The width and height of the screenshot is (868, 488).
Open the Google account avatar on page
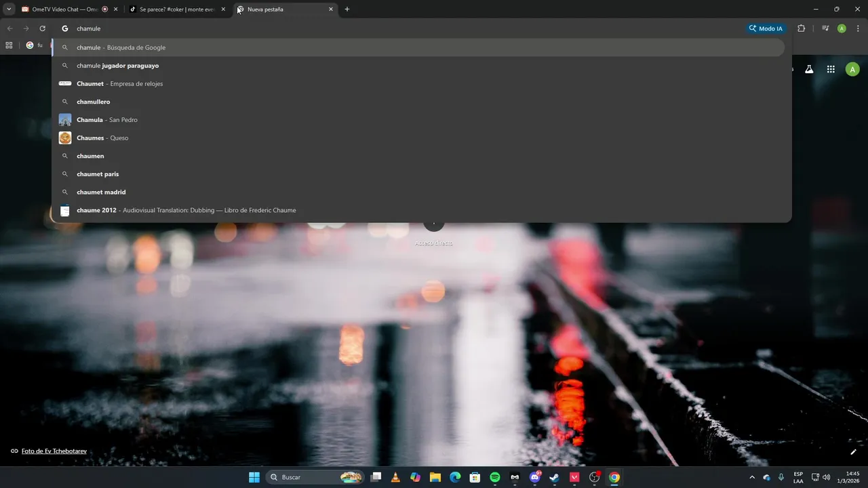[852, 69]
